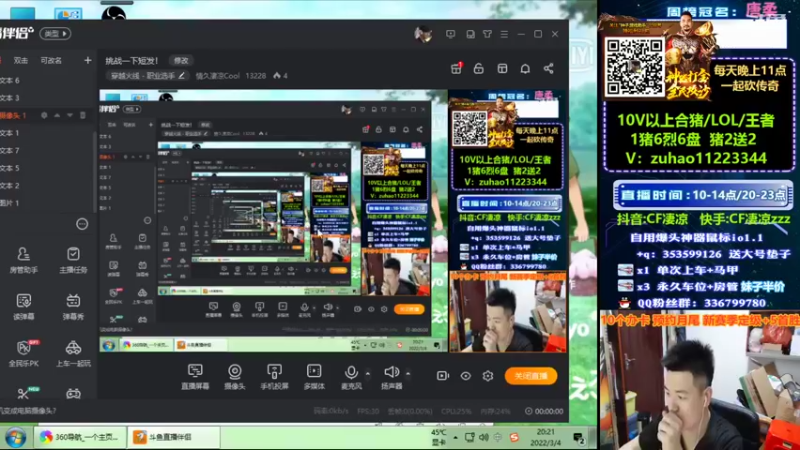800x450 pixels.
Task: Share the stream via share icon
Action: [548, 68]
